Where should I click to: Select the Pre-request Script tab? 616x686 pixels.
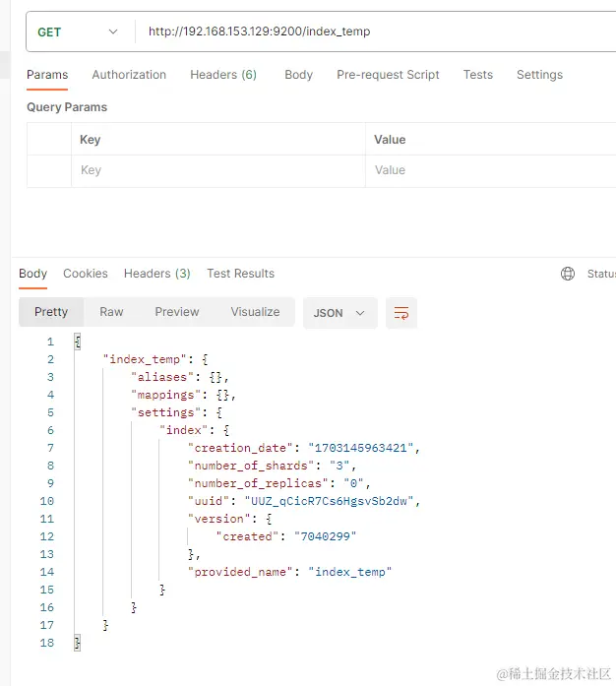[388, 75]
